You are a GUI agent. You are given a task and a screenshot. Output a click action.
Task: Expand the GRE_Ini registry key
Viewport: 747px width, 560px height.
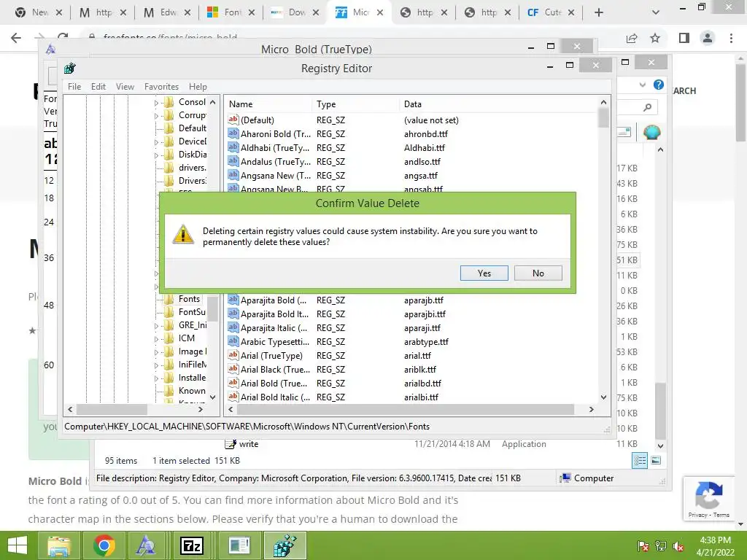point(156,326)
